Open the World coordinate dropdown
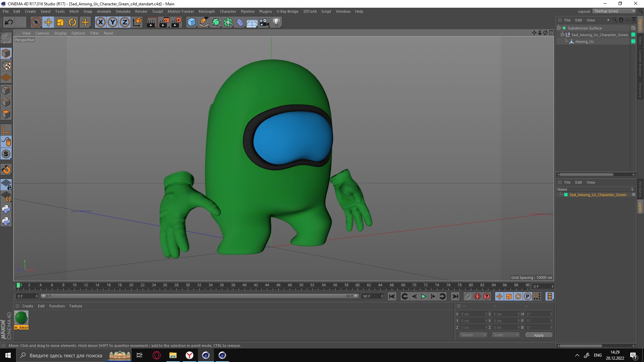 click(x=473, y=335)
